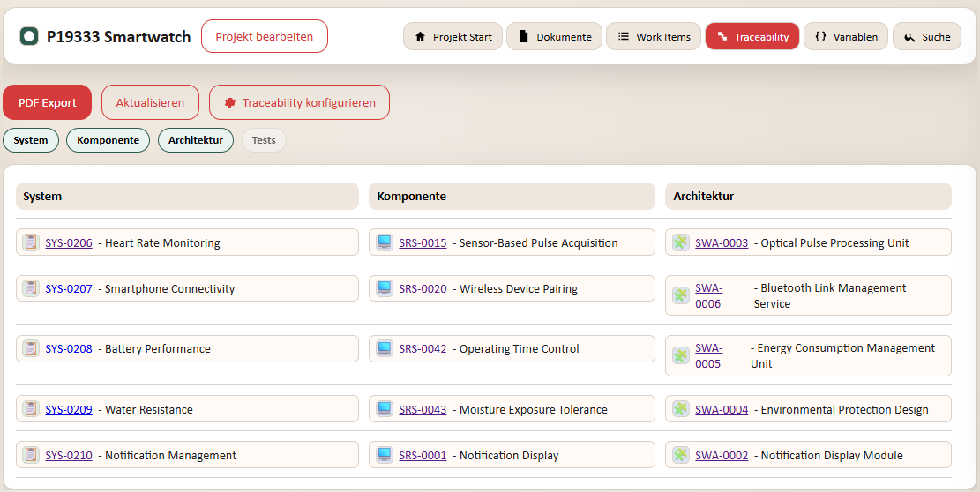Open the Work Items tab
Image resolution: width=980 pixels, height=492 pixels.
pyautogui.click(x=653, y=36)
